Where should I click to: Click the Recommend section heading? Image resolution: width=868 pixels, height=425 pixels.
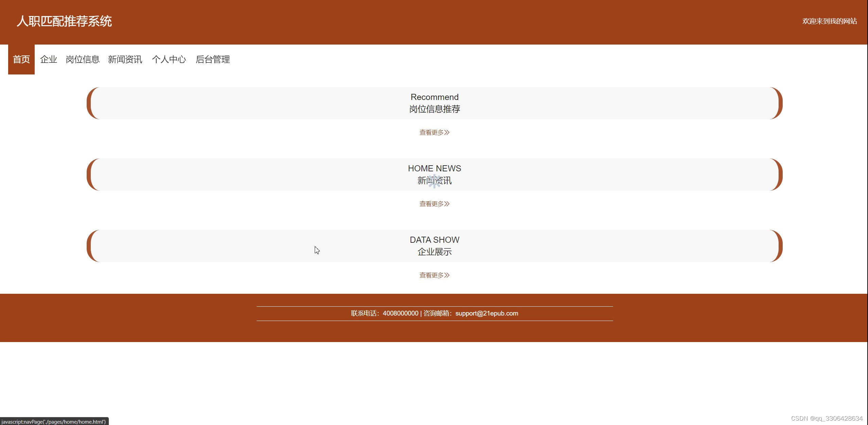click(x=434, y=97)
